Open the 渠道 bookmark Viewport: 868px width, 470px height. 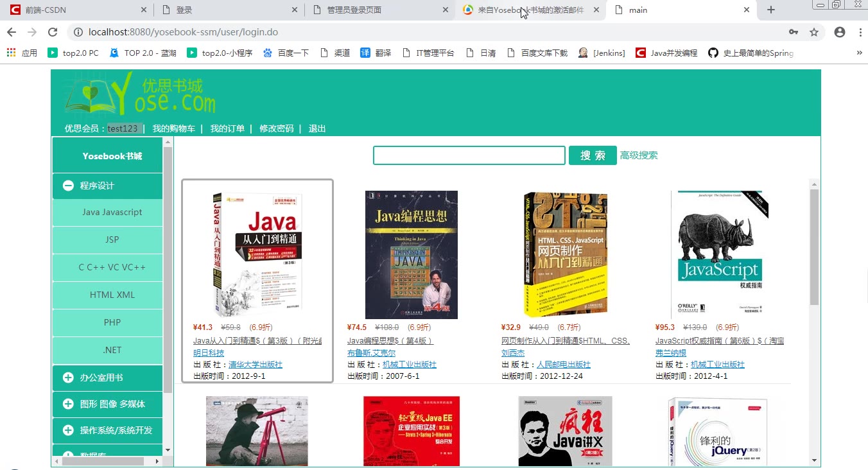tap(334, 53)
